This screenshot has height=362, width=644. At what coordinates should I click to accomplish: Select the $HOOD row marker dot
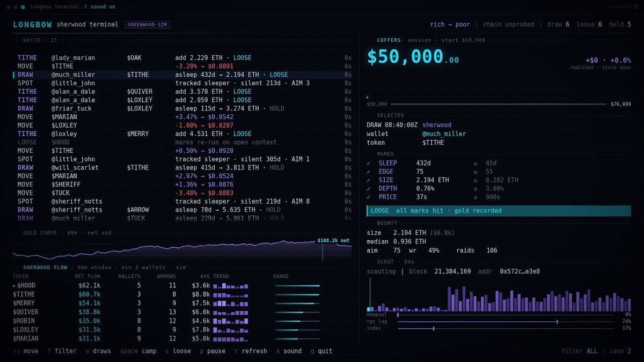[x=14, y=286]
